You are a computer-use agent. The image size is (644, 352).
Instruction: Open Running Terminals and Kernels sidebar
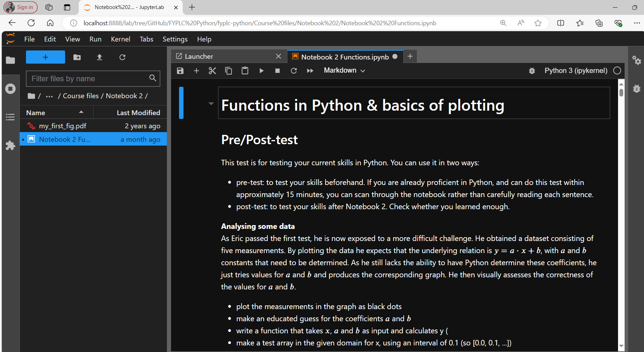click(10, 89)
